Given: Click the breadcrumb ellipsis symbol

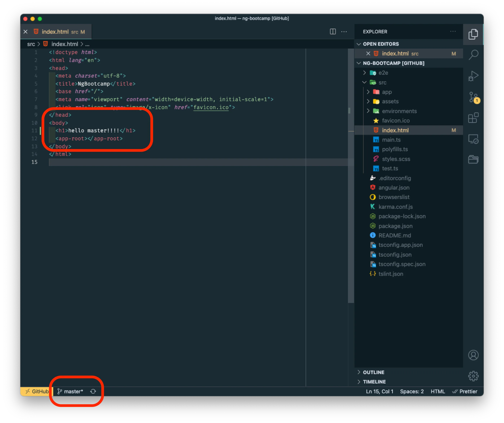Looking at the screenshot, I should click(x=87, y=44).
